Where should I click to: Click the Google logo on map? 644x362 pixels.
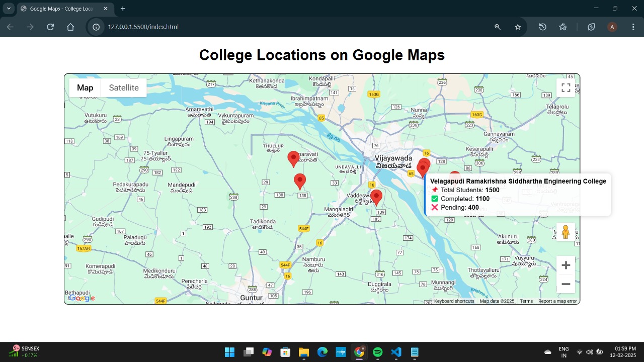click(x=82, y=298)
